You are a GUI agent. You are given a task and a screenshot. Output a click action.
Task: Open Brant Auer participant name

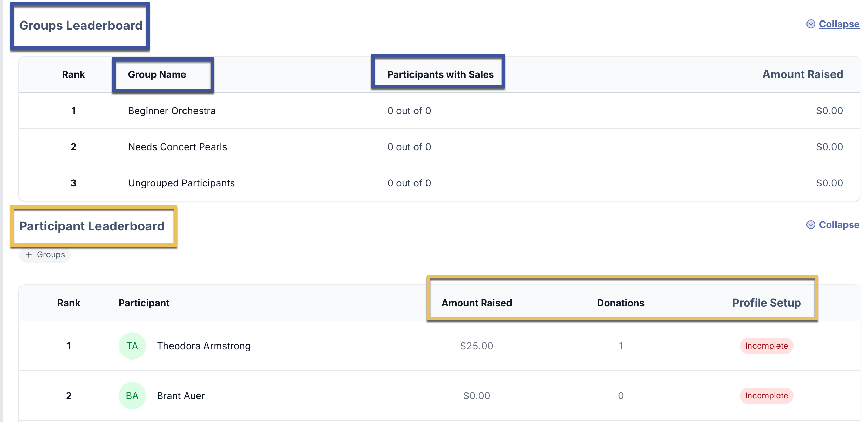181,396
